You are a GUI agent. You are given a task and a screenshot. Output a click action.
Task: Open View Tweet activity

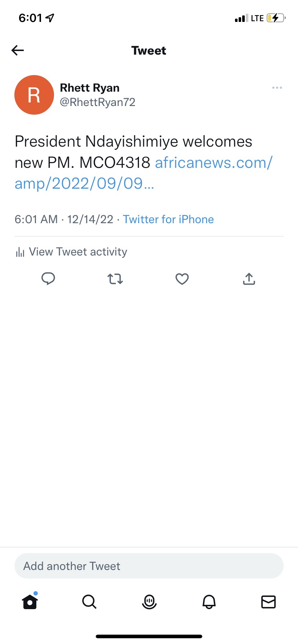[78, 252]
